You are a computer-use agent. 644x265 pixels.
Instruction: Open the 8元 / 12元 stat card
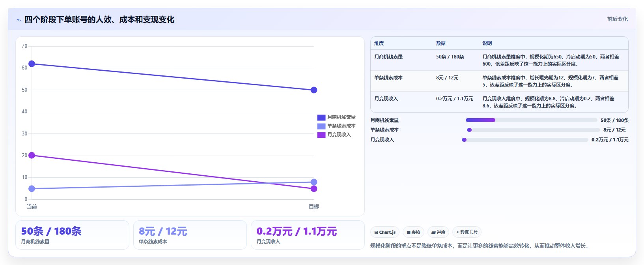[190, 235]
